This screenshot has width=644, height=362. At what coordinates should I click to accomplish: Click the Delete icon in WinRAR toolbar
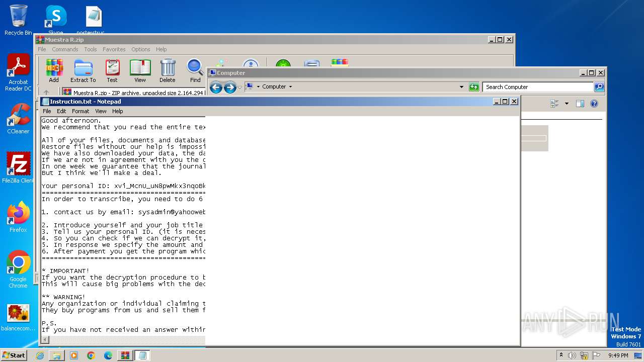point(168,70)
